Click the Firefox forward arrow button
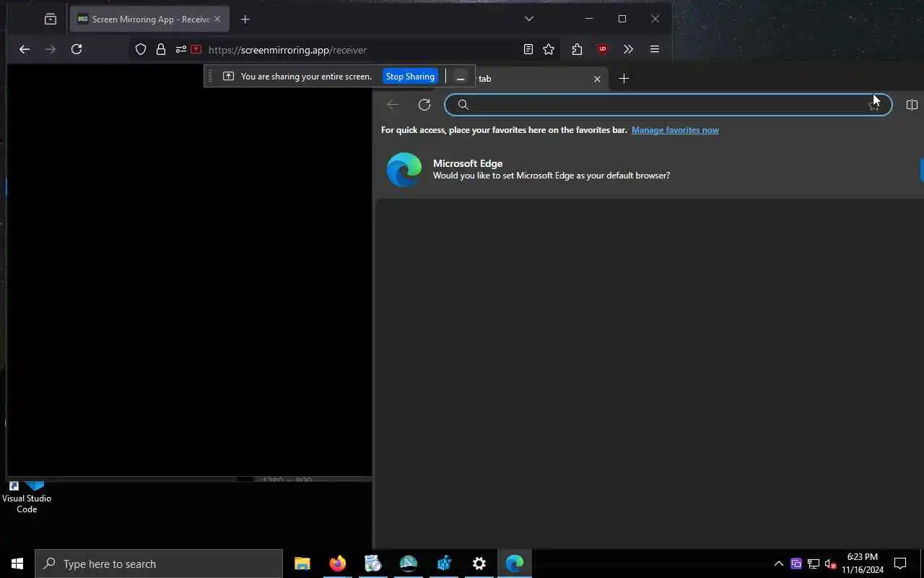The image size is (924, 578). point(51,49)
